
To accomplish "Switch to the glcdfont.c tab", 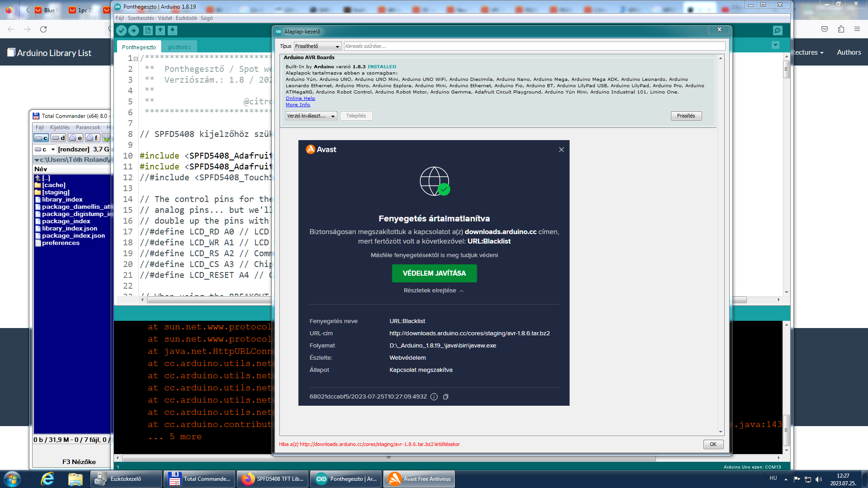I will click(179, 47).
